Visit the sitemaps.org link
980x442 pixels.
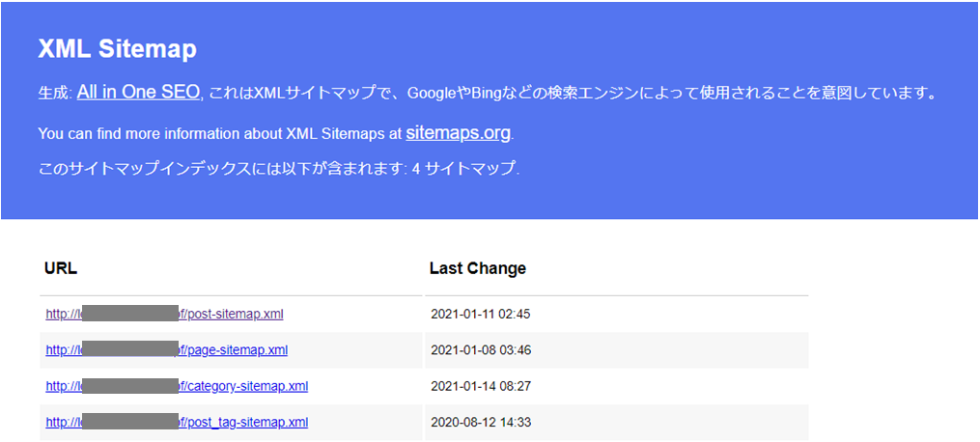458,132
